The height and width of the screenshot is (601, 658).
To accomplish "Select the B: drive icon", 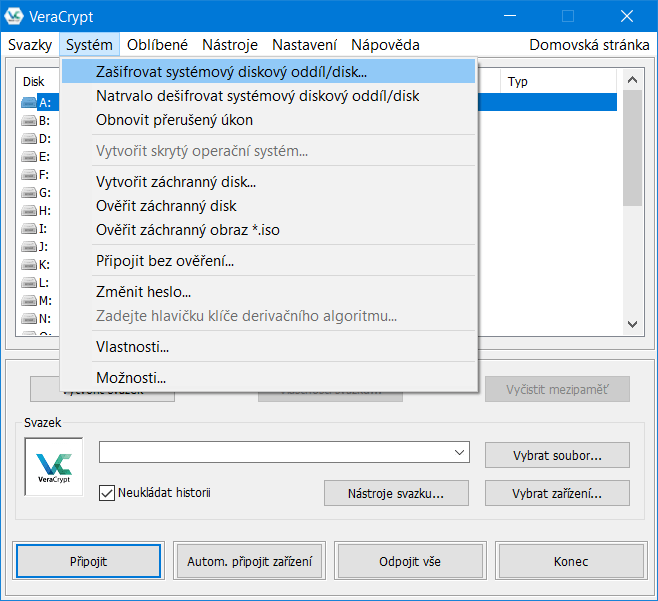I will pyautogui.click(x=29, y=121).
